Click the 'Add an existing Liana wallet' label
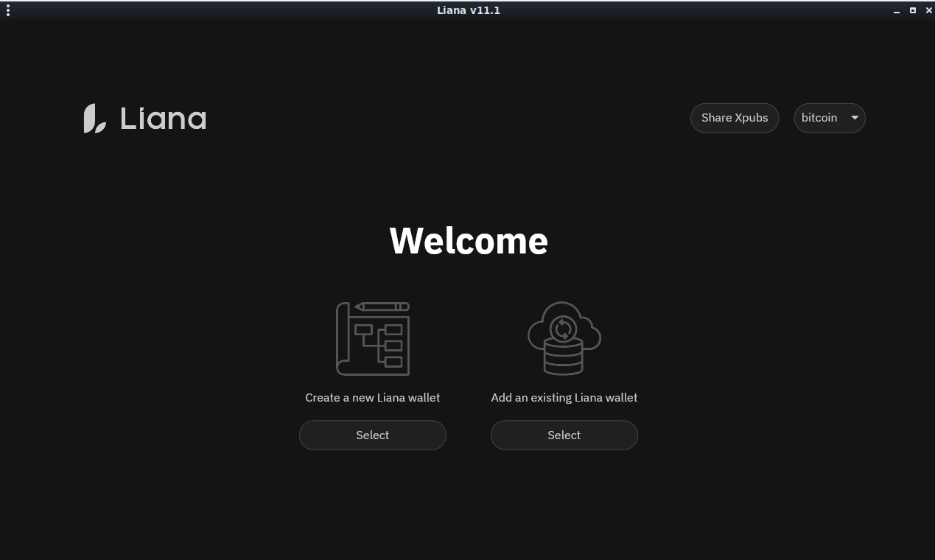935x560 pixels. click(564, 398)
